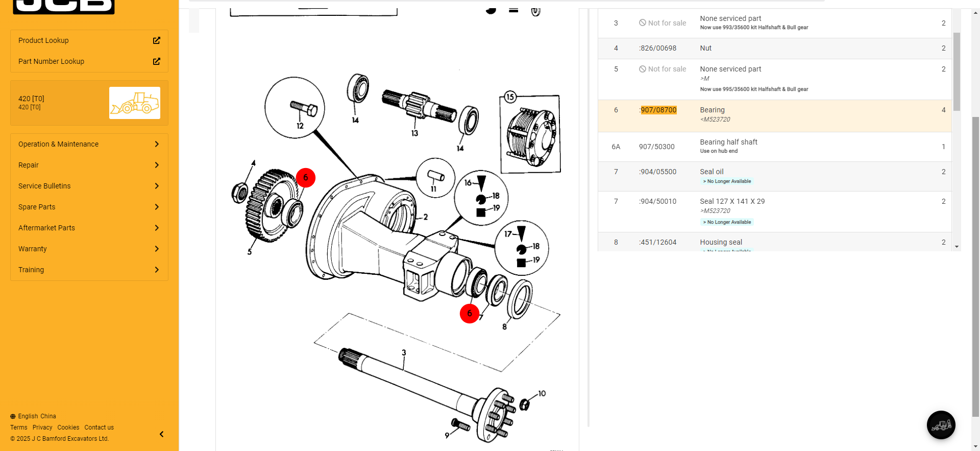Screen dimensions: 980x451
Task: Click the external link icon beside Part Number Lookup
Action: [156, 61]
